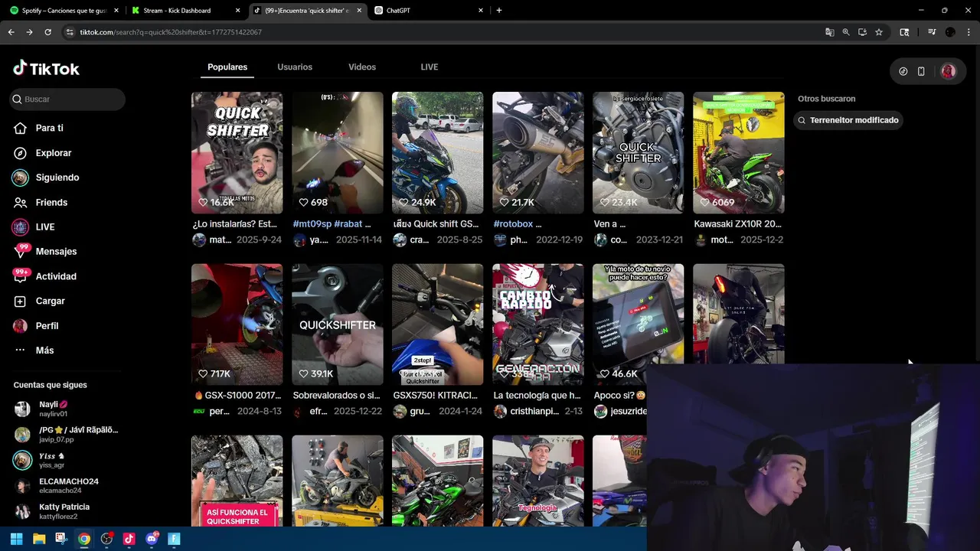Open the blue motorcycle video with 24.9K likes
The image size is (980, 551).
[x=437, y=152]
